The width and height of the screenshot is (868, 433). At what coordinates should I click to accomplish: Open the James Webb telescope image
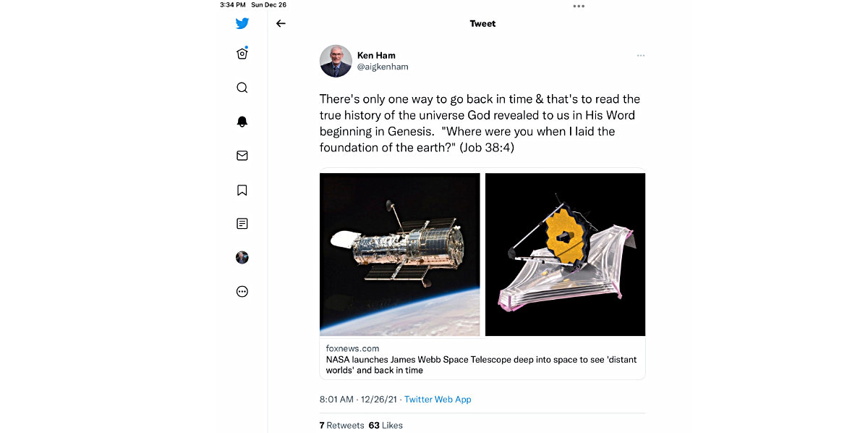click(x=565, y=254)
